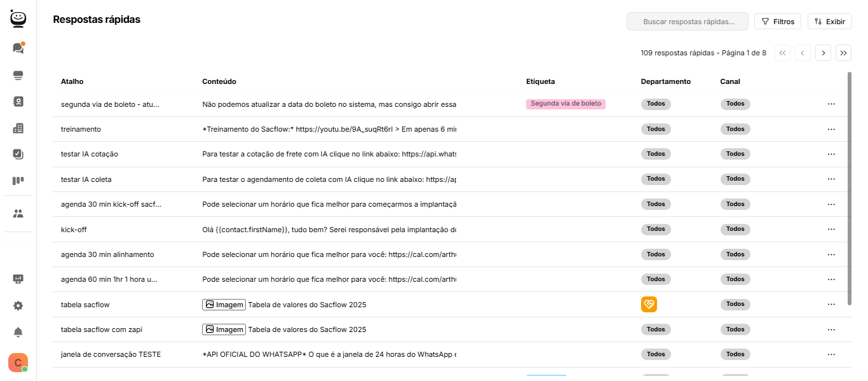
Task: Open the contacts address book icon
Action: point(18,102)
